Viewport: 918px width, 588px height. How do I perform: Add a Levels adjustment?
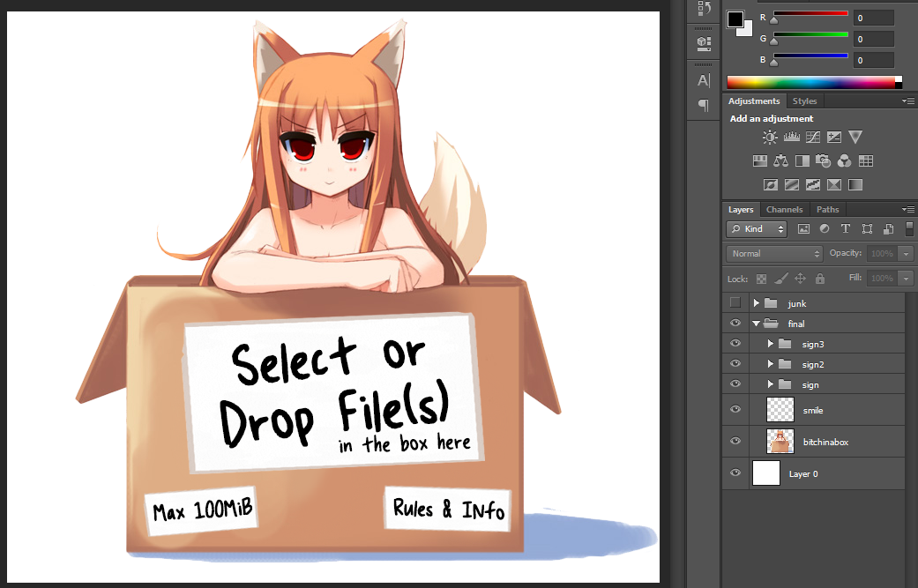tap(792, 137)
